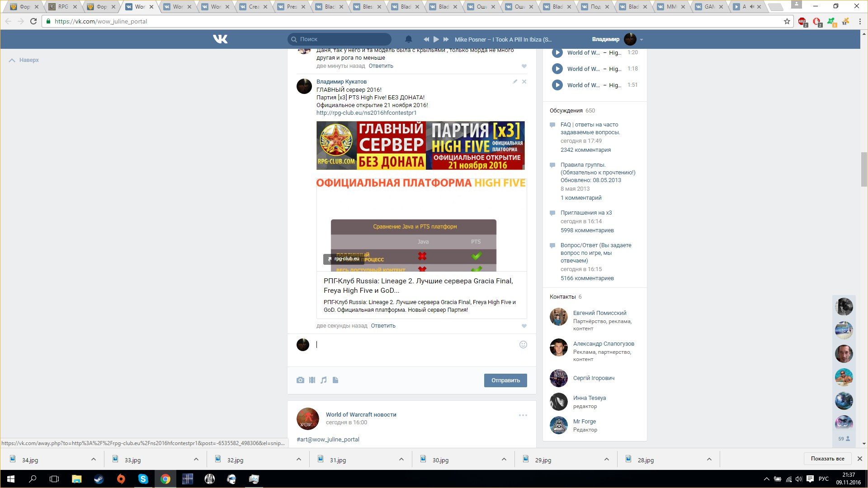Open the РПГ-Клуб Russia: Lineage 2 link title
Image resolution: width=868 pixels, height=488 pixels.
[x=418, y=286]
